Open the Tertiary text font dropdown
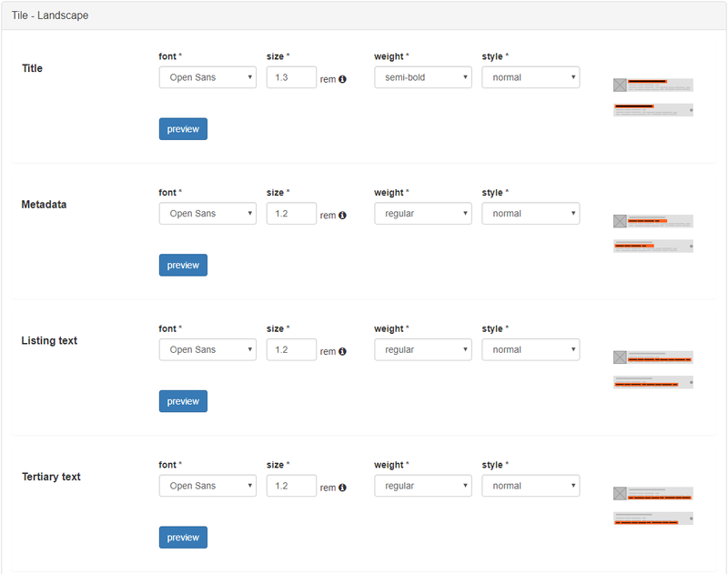Viewport: 728px width, 574px height. 207,486
